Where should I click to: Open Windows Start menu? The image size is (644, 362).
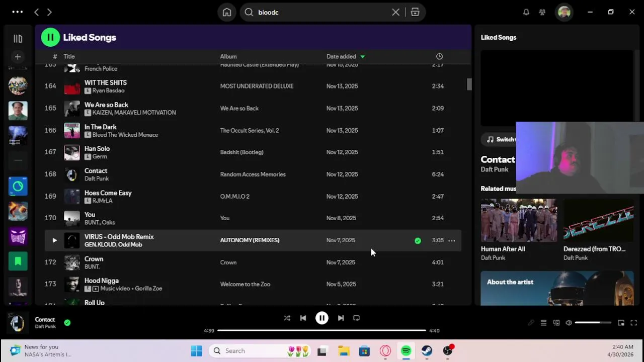[x=196, y=351]
